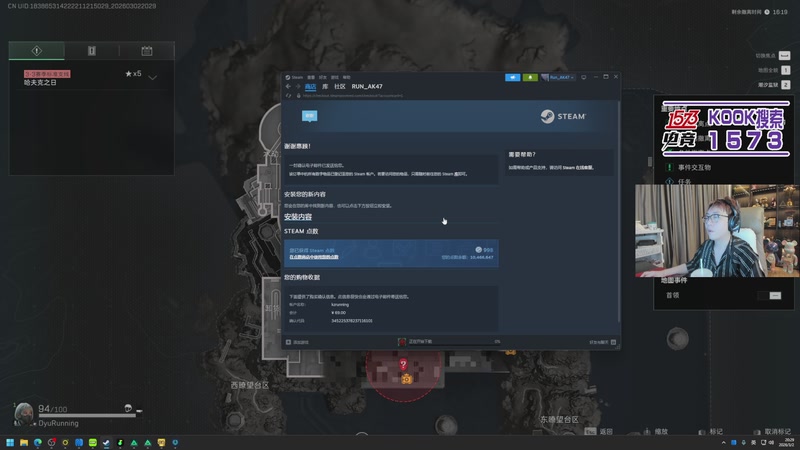Click the Steam page scrollbar
Image resolution: width=800 pixels, height=450 pixels.
click(x=619, y=212)
